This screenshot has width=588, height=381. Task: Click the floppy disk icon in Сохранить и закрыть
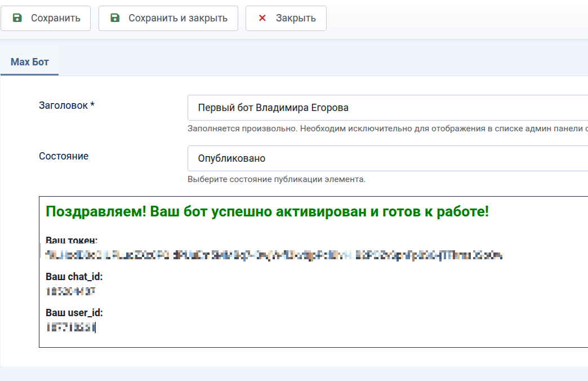[115, 18]
